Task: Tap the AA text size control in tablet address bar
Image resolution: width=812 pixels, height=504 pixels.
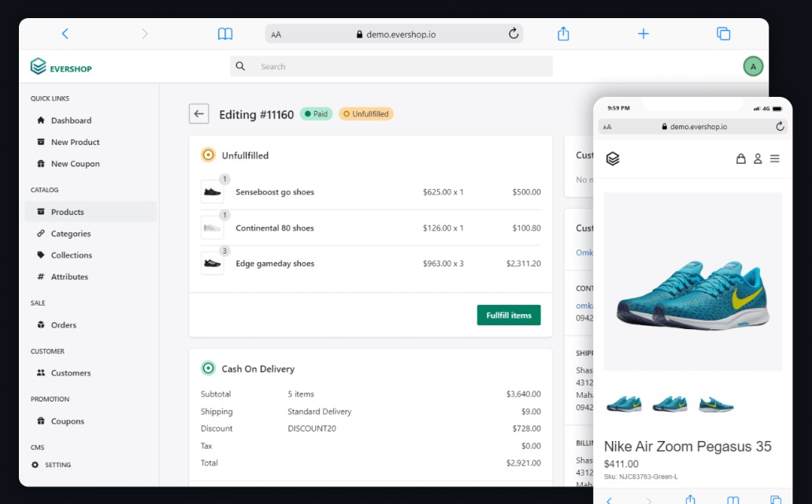Action: click(276, 35)
